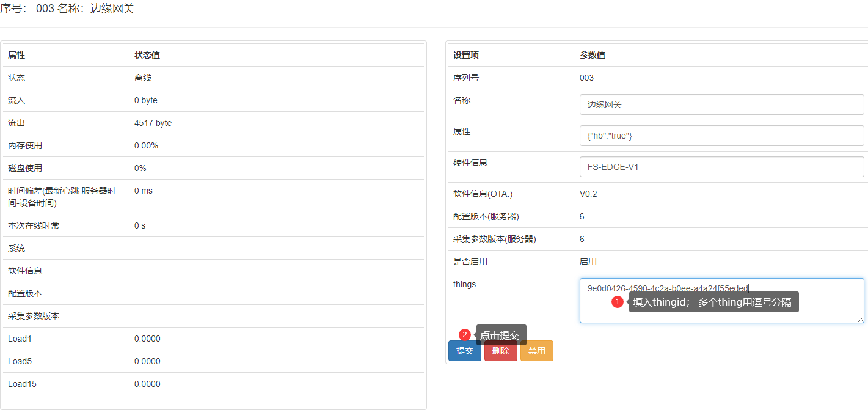The image size is (868, 410).
Task: Click the 参数值 column header
Action: [x=592, y=55]
